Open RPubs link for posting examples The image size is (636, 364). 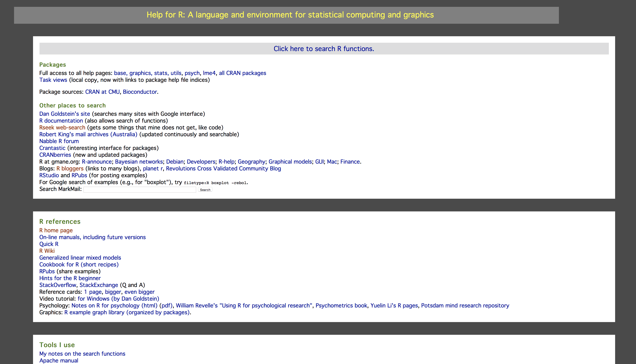[x=79, y=175]
